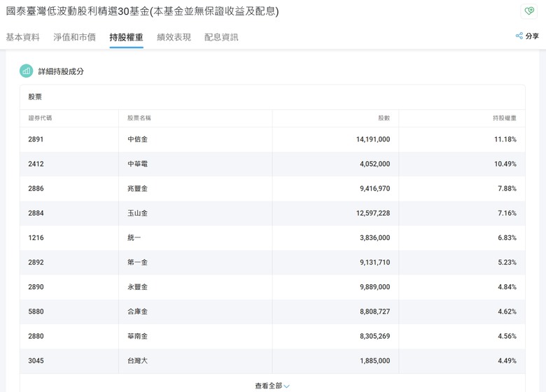Click share count 12,597,228
546x392 pixels.
(373, 213)
